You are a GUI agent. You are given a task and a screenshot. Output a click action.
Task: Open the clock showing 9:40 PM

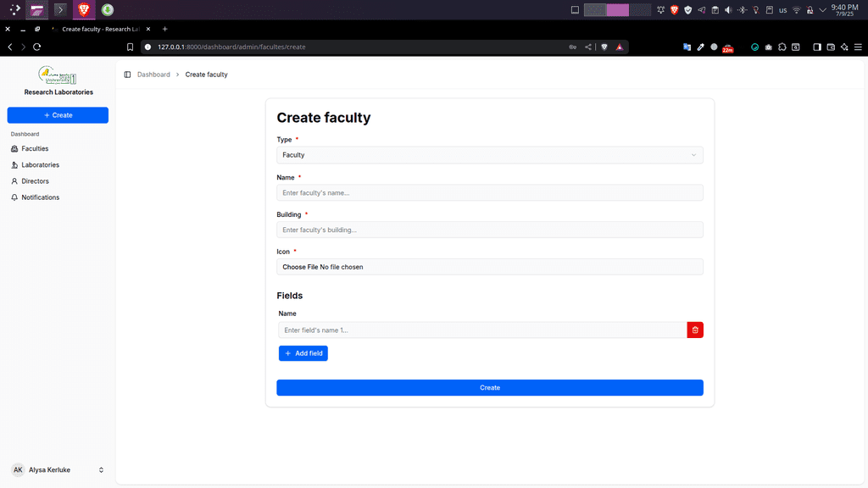(x=845, y=10)
